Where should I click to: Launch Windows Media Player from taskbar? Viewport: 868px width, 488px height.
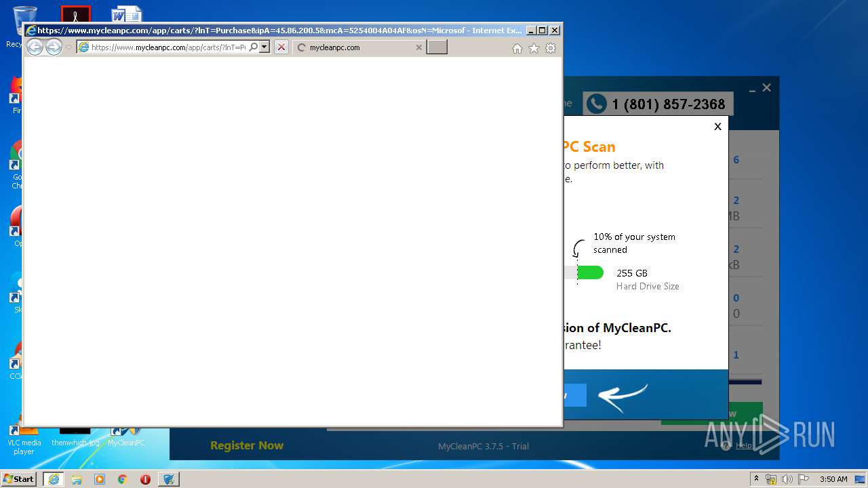click(x=100, y=479)
